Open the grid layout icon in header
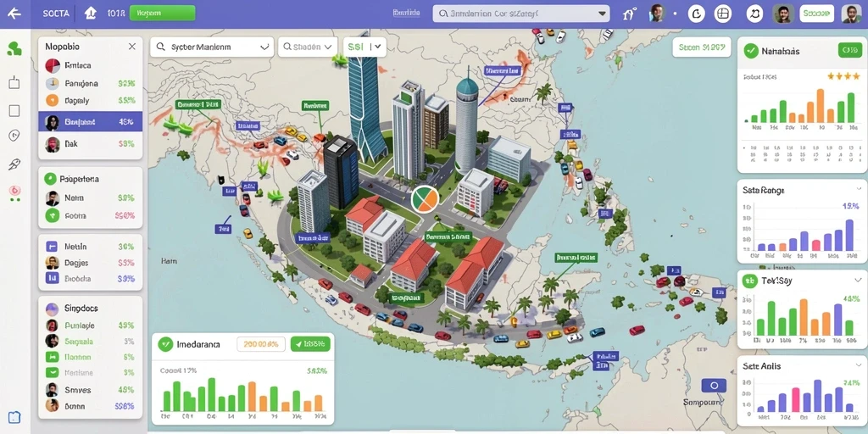The width and height of the screenshot is (868, 434). [x=723, y=14]
